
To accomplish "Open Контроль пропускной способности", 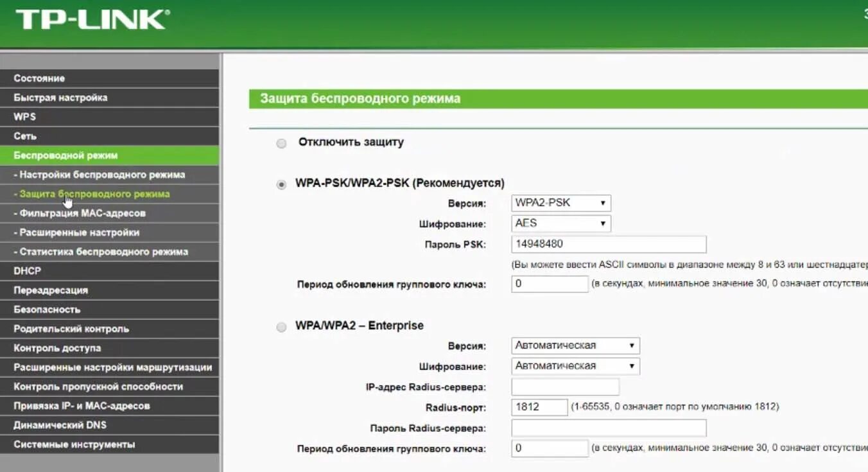I will point(109,387).
